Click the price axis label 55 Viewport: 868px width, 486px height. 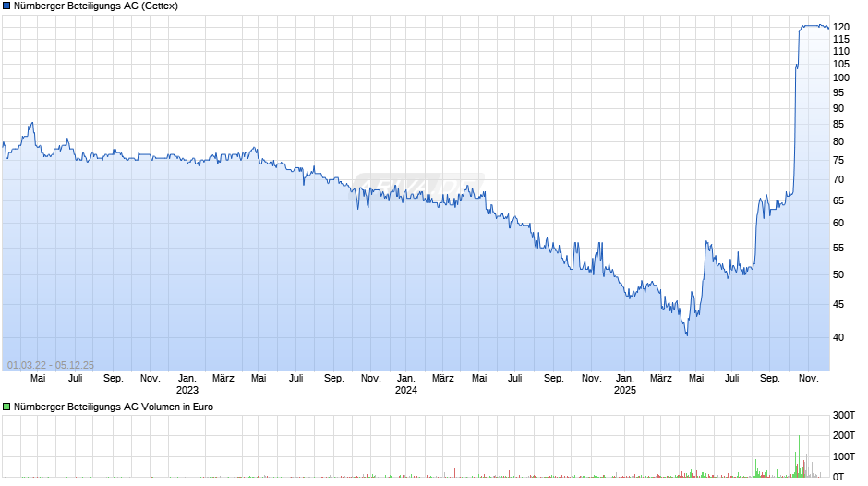pyautogui.click(x=838, y=249)
